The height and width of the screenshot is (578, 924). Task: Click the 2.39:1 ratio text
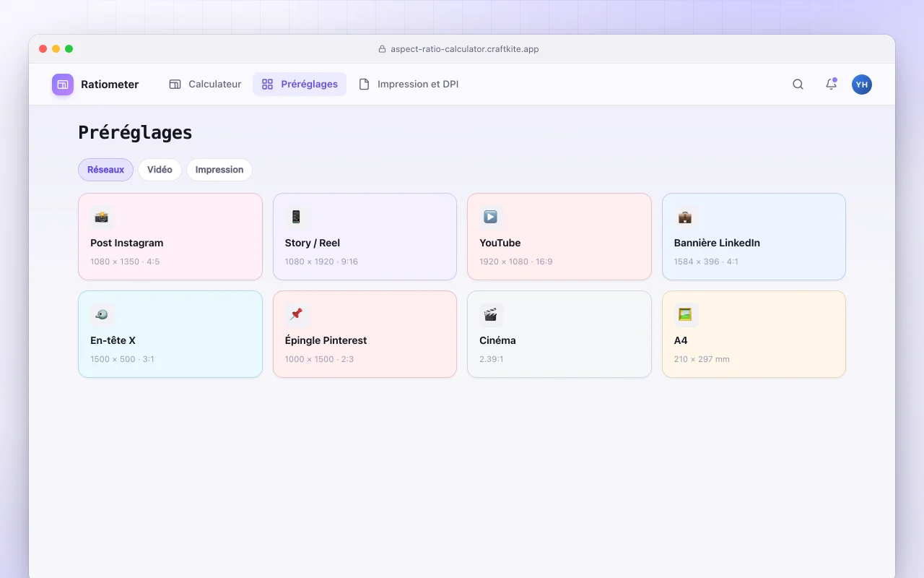(492, 359)
